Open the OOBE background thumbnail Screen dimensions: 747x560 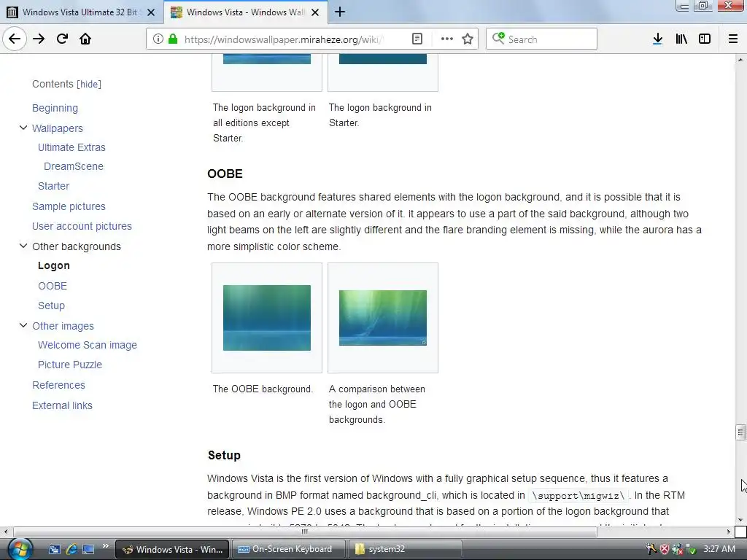pos(267,318)
